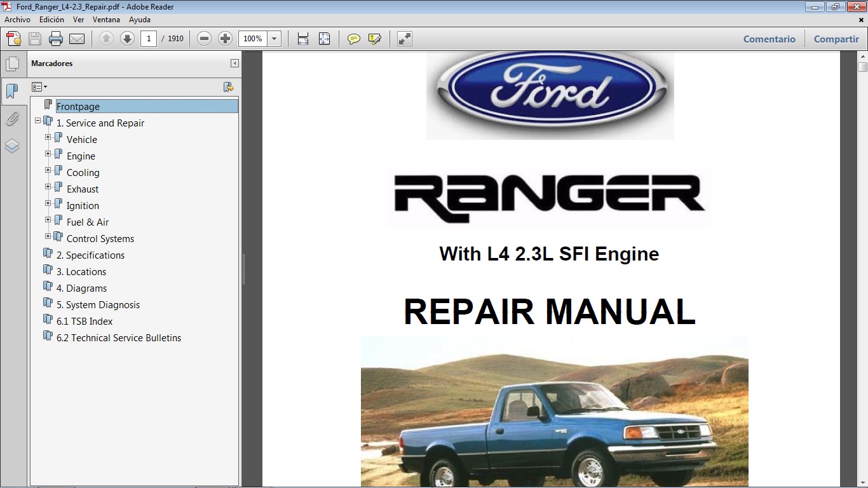Open 6.2 Technical Service Bulletins bookmark

coord(119,338)
